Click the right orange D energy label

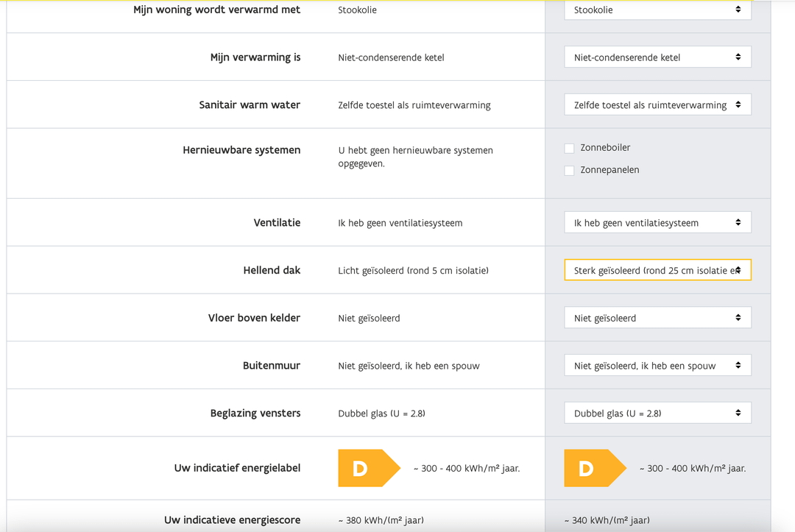596,468
